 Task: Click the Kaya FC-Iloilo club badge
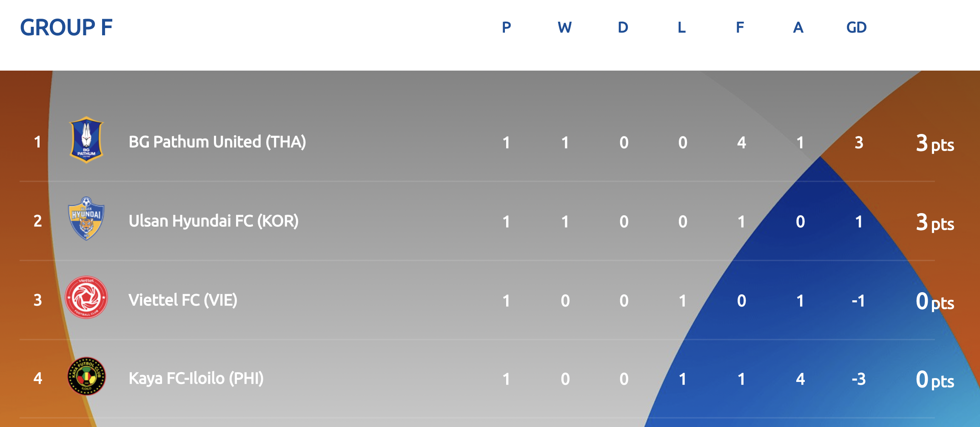click(x=86, y=376)
